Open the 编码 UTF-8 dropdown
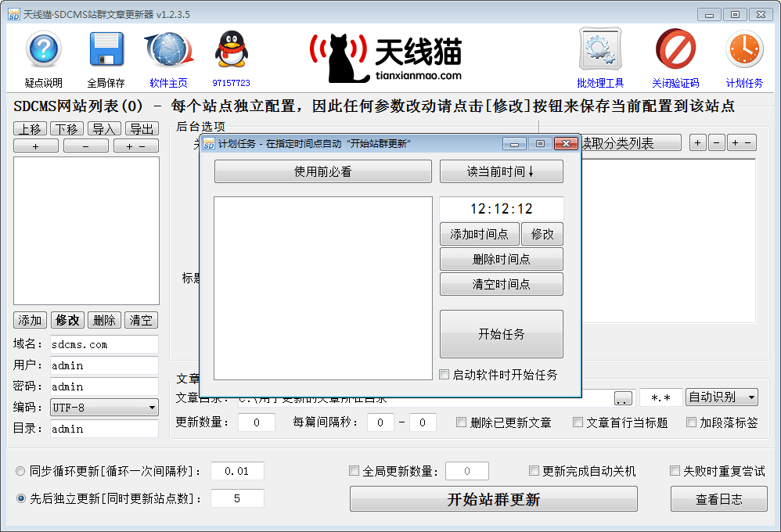Screen dimensions: 781x532 tap(104, 408)
